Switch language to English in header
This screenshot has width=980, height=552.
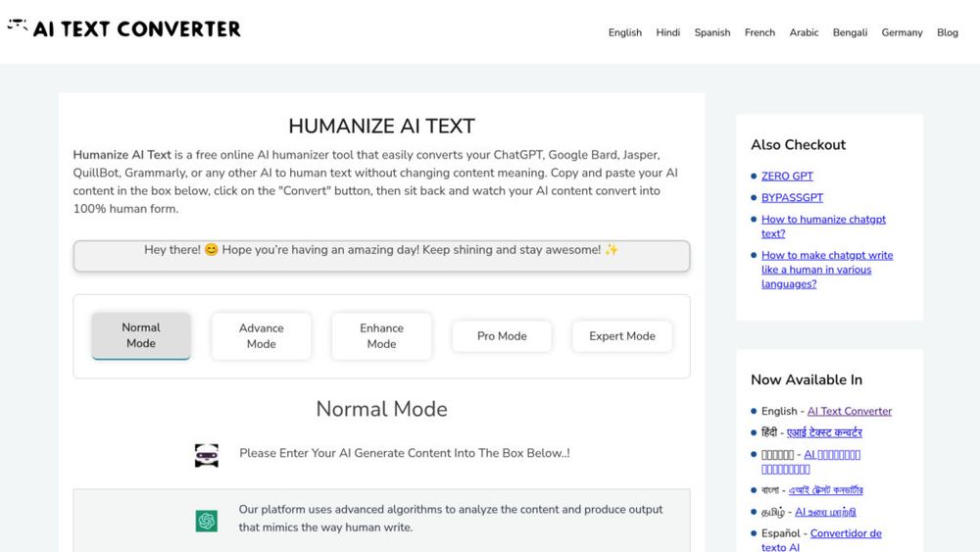point(625,32)
